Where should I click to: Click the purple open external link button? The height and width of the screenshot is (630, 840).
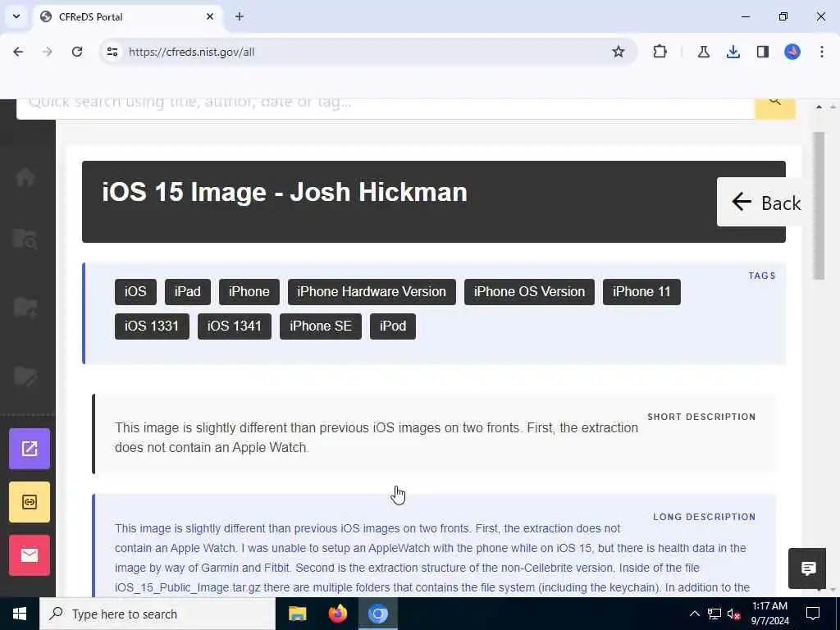tap(30, 449)
